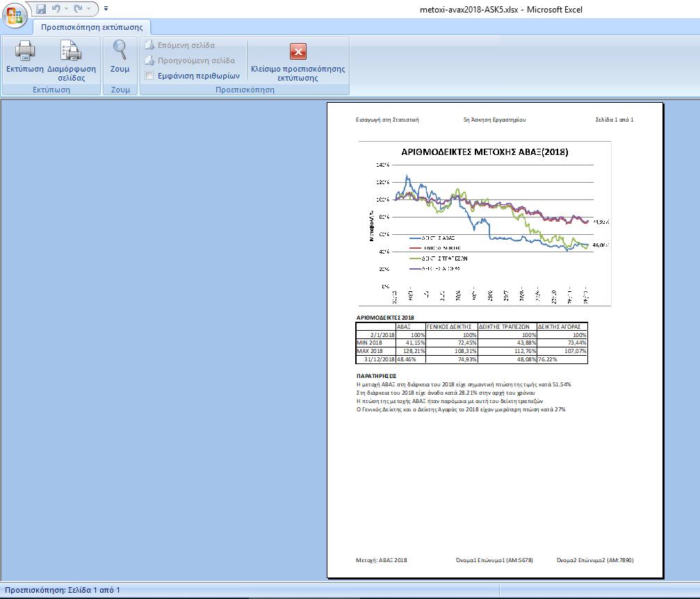700x599 pixels.
Task: Go to Επόμενη σελίδα
Action: (x=180, y=45)
